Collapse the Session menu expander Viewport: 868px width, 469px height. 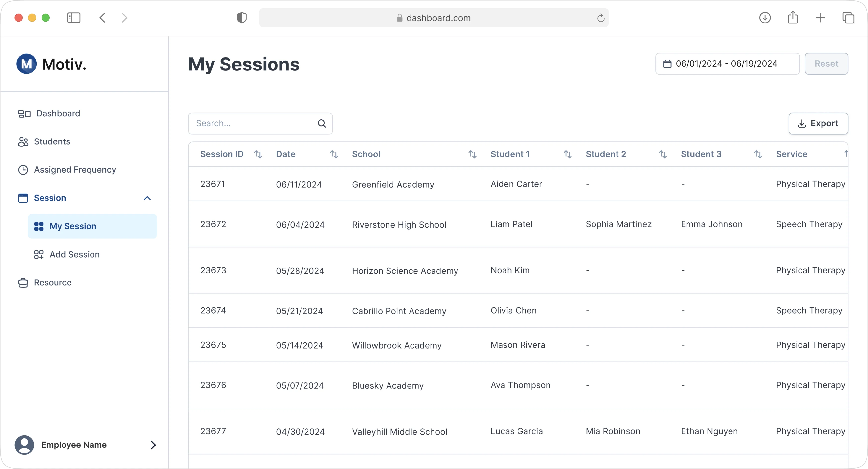click(147, 198)
